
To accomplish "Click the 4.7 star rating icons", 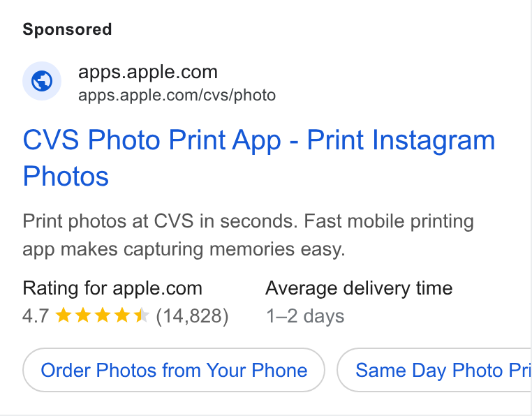I will click(x=102, y=315).
